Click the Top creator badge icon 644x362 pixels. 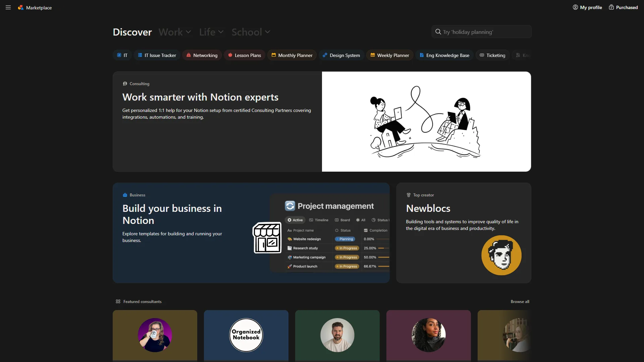pyautogui.click(x=409, y=195)
